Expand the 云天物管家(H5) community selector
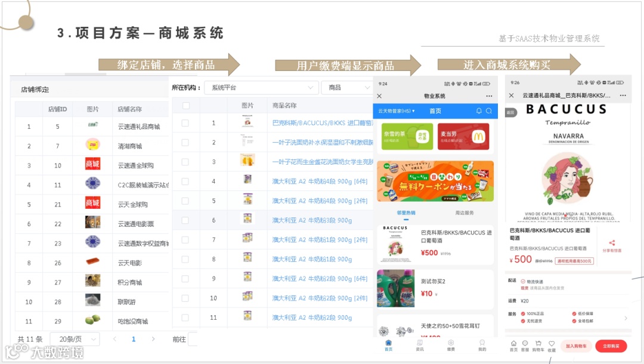 point(397,111)
